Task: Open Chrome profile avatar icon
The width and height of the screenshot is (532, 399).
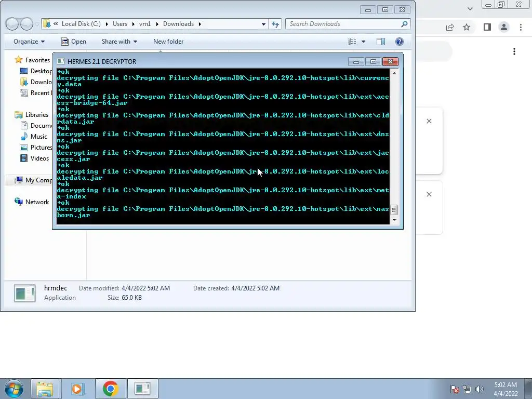Action: click(504, 27)
